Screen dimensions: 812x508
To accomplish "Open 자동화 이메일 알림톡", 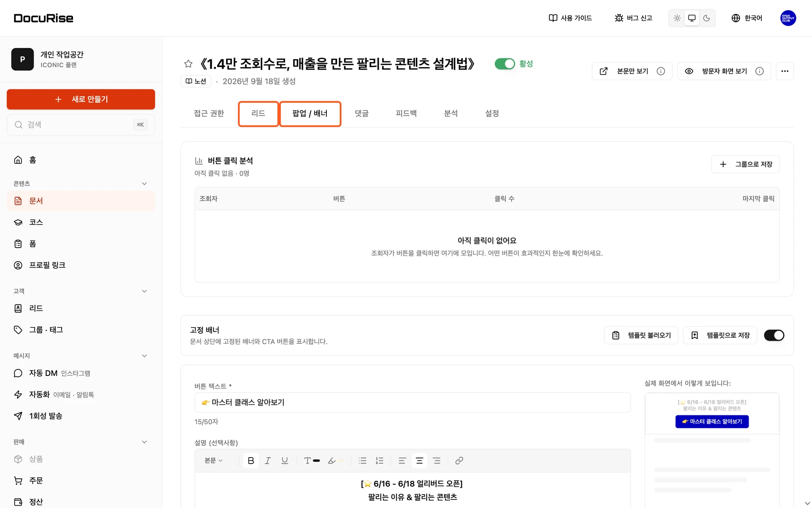I will click(x=81, y=395).
